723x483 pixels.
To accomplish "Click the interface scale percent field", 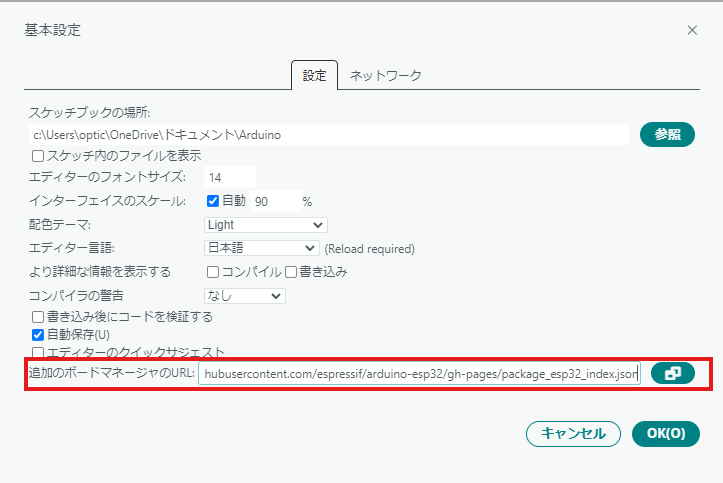I will 276,201.
